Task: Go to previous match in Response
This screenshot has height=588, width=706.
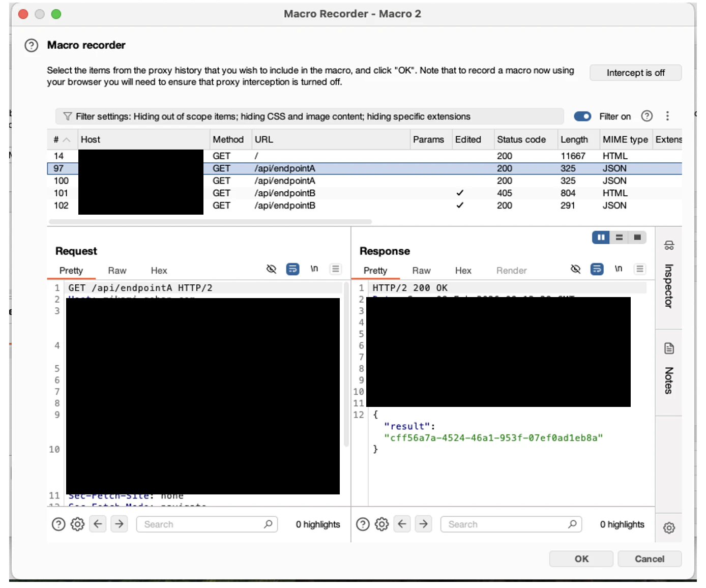Action: click(402, 523)
